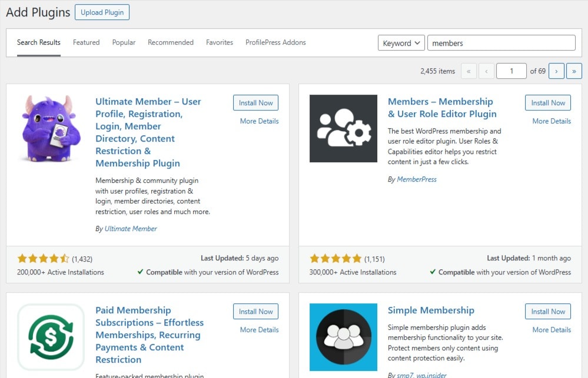
Task: Click "200,000+ Active Installations" text
Action: pyautogui.click(x=61, y=272)
